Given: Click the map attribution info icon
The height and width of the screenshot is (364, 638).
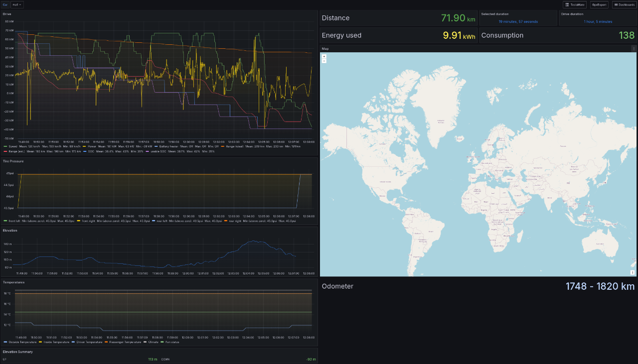Looking at the screenshot, I should pos(633,272).
